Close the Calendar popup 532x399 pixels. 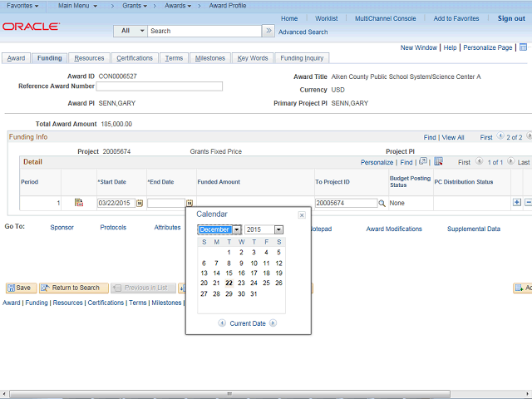coord(302,215)
